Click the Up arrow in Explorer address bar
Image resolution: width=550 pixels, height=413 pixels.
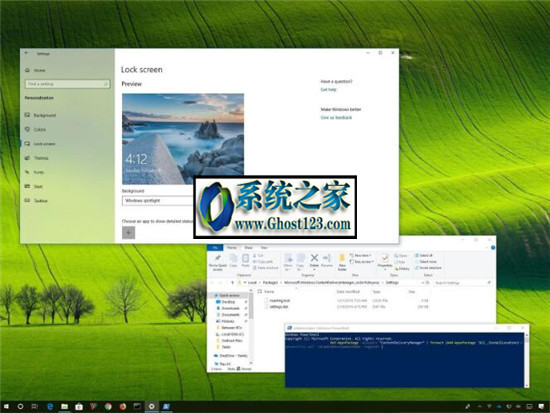tap(232, 283)
